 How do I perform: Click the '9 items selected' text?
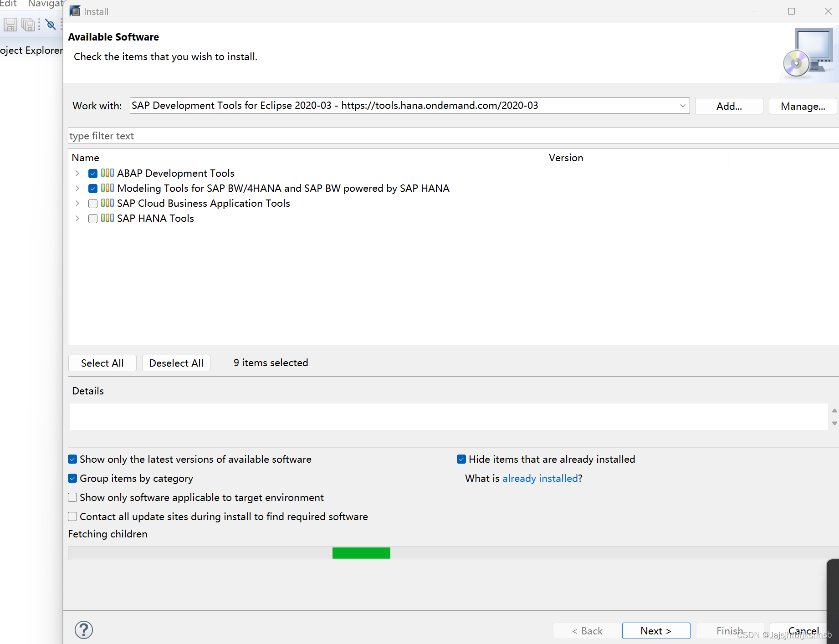pos(271,363)
